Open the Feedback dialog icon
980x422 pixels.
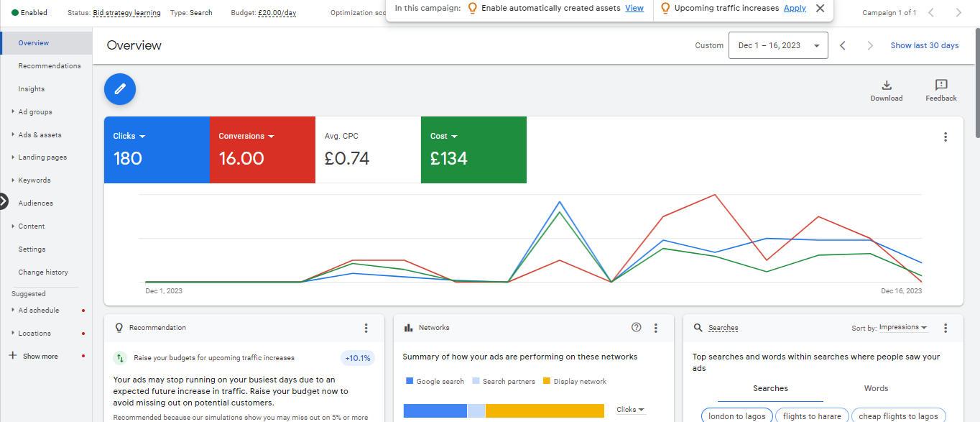[x=940, y=86]
